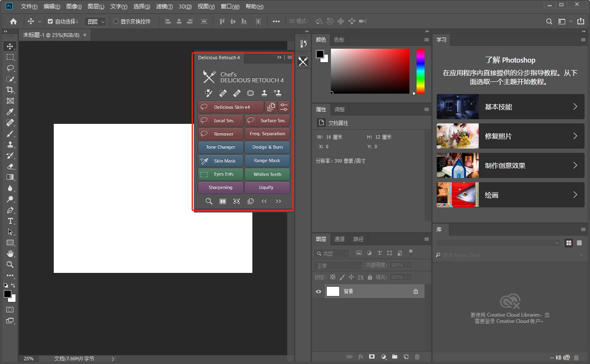Click the duplicate layers icon beside Delicious Skin v4
The width and height of the screenshot is (590, 364).
tap(271, 107)
